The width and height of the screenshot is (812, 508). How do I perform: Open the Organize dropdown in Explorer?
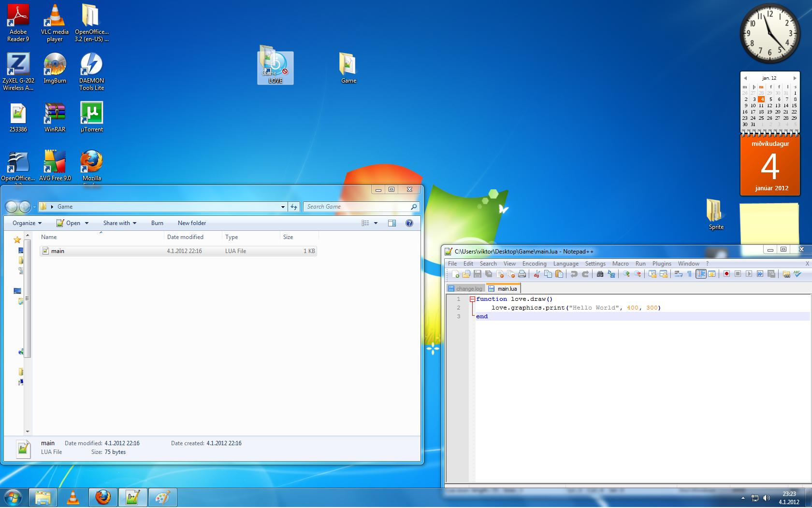click(27, 223)
